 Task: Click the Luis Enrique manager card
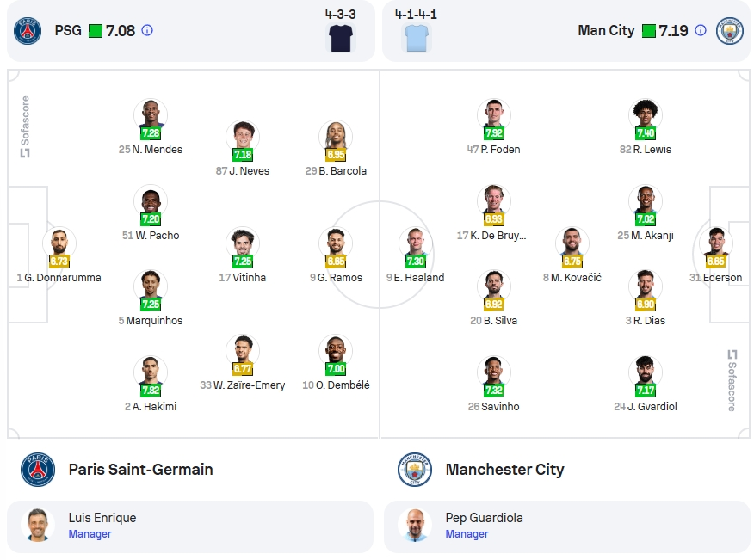tap(190, 526)
